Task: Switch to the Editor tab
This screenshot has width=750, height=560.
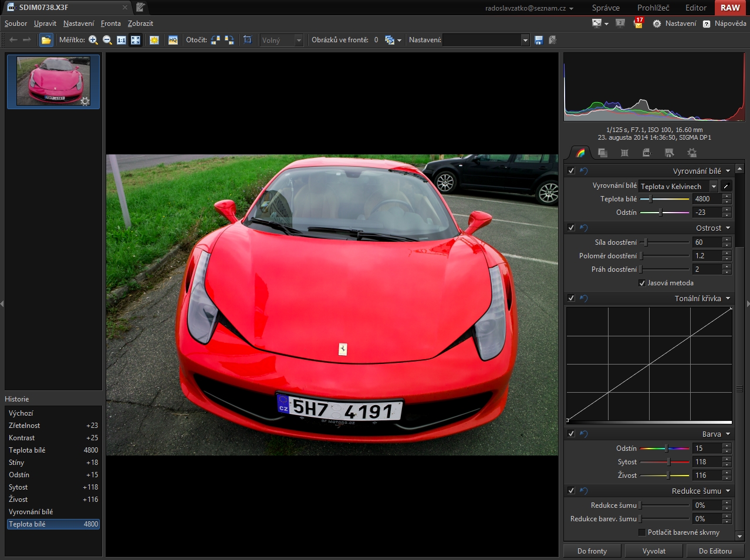Action: [695, 8]
